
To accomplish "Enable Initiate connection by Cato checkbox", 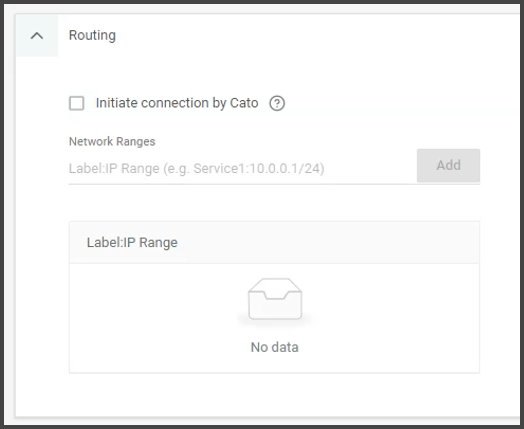I will coord(77,103).
